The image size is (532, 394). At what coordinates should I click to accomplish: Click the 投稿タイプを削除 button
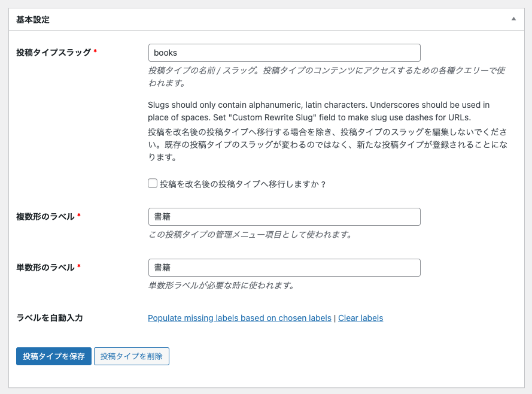[132, 356]
